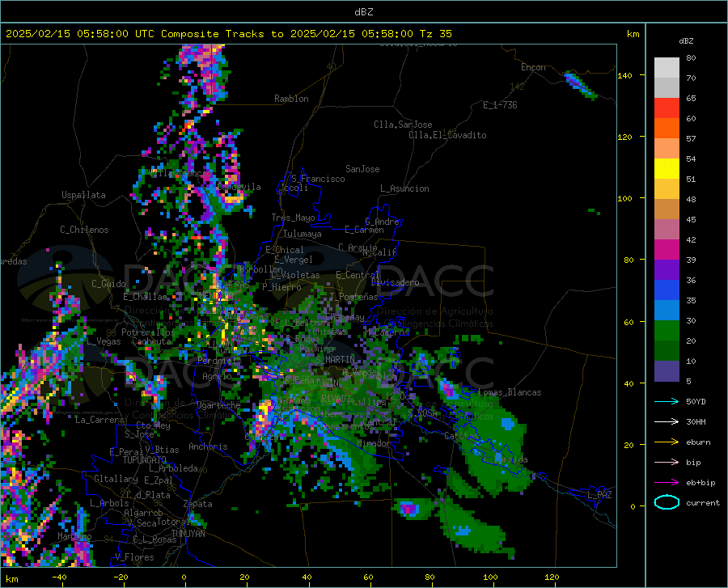Click the Encon label on map
Image resolution: width=728 pixels, height=588 pixels.
tap(533, 67)
